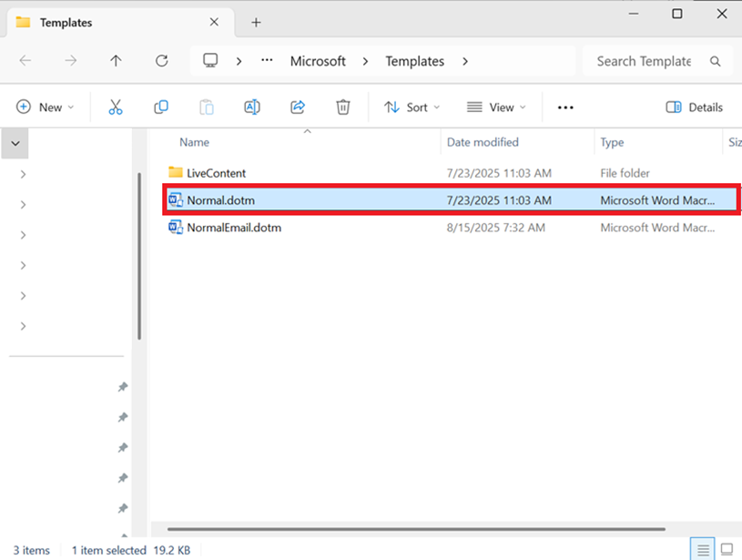
Task: Sort by Date modified column header
Action: tap(483, 142)
